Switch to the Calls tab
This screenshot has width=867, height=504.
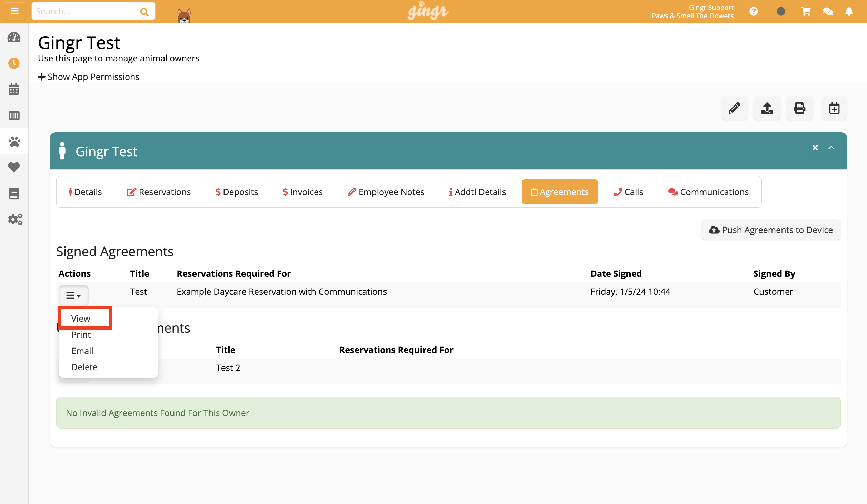[628, 192]
